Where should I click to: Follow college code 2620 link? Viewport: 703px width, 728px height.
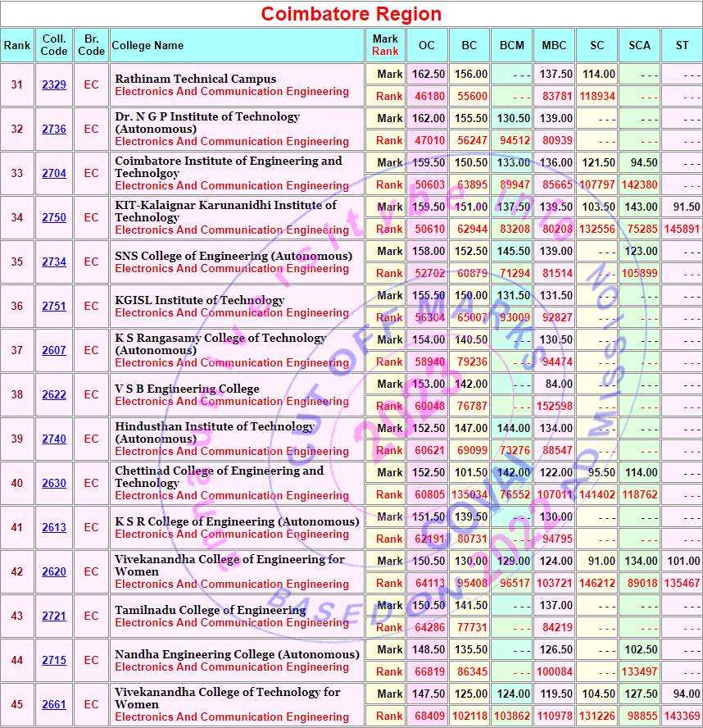click(54, 572)
